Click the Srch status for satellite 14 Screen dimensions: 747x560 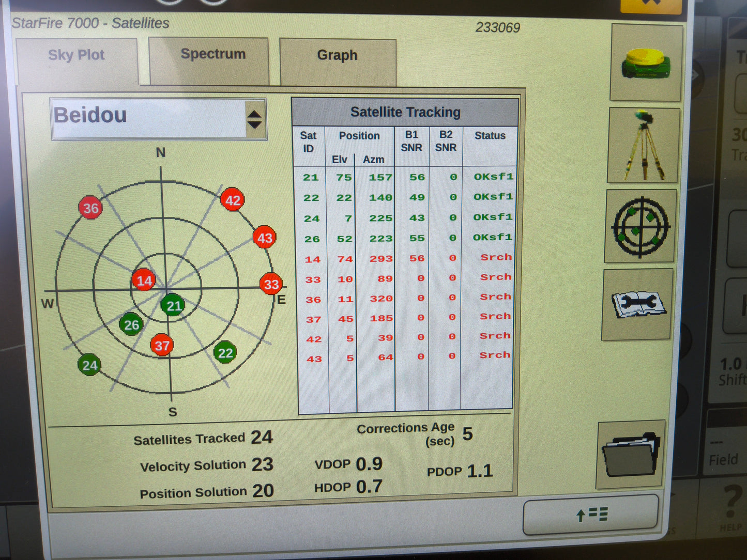(496, 257)
